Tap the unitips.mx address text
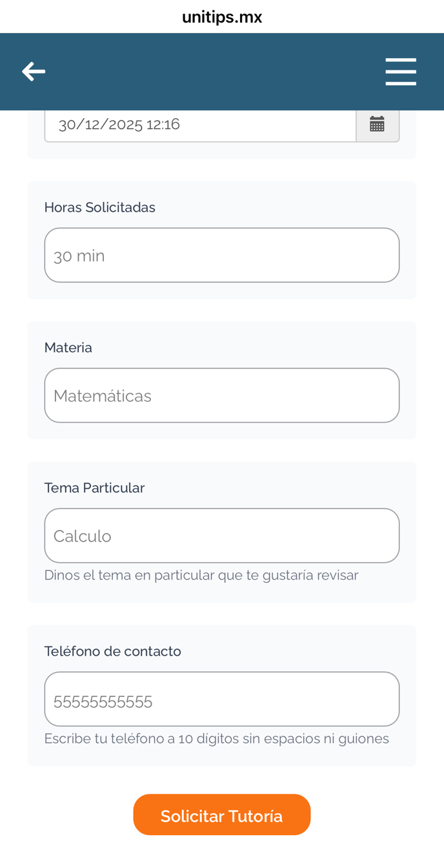Screen dimensions: 444x868 click(222, 17)
